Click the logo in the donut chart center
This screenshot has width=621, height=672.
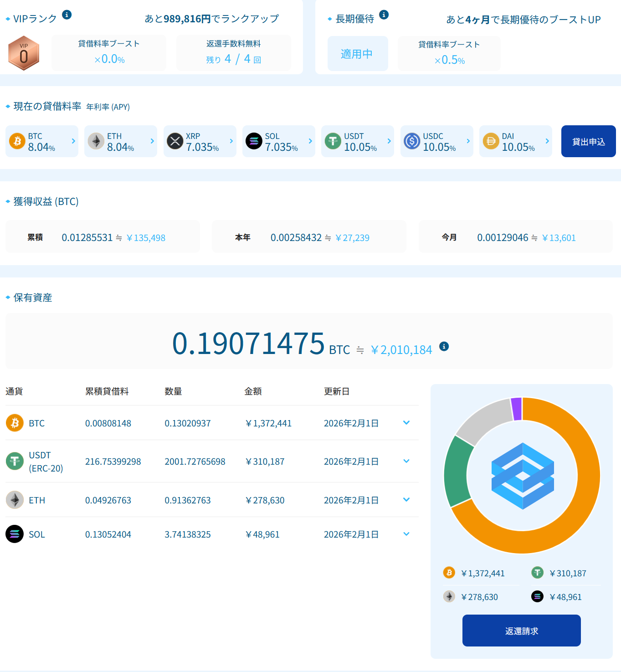tap(522, 476)
